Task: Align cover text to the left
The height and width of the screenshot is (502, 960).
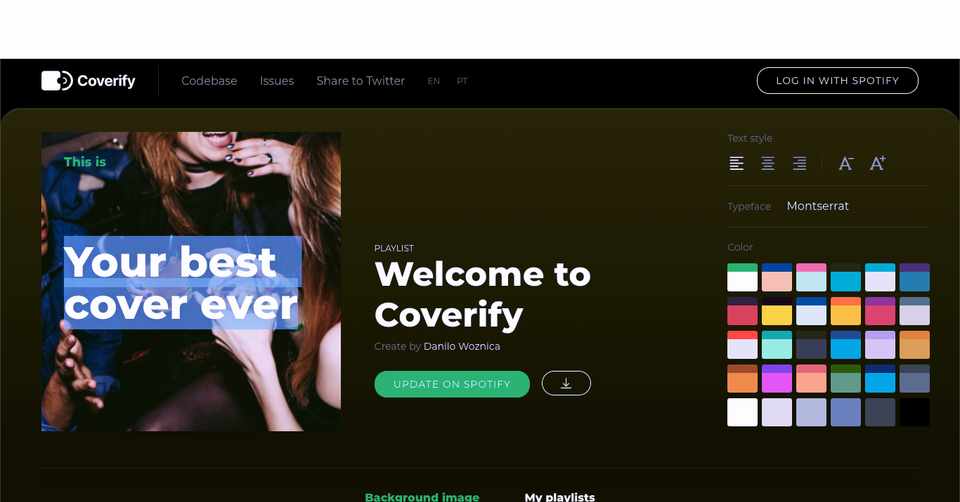Action: [x=737, y=163]
